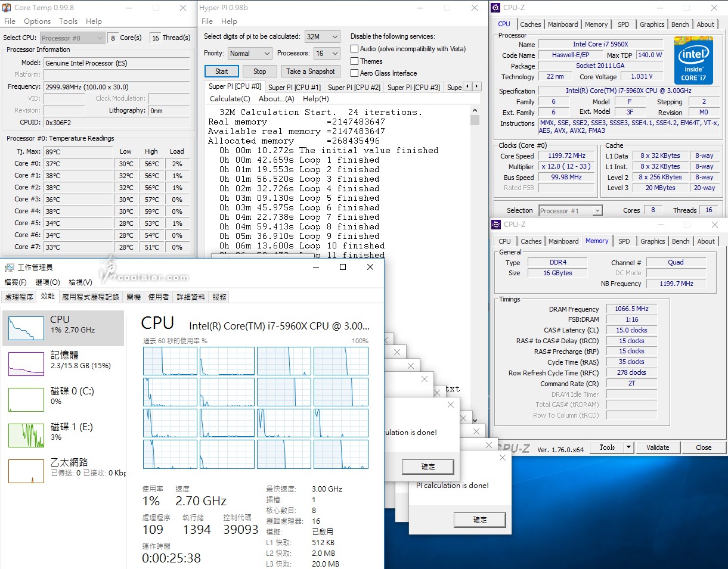Click 確定 in the rear PI dialog
This screenshot has width=728, height=569.
click(x=428, y=467)
